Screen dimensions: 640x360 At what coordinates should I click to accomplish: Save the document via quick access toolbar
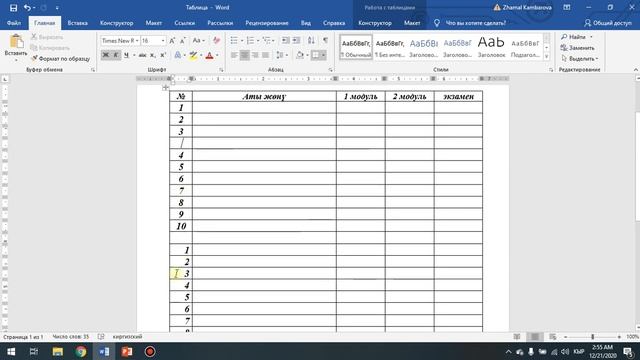tap(13, 8)
